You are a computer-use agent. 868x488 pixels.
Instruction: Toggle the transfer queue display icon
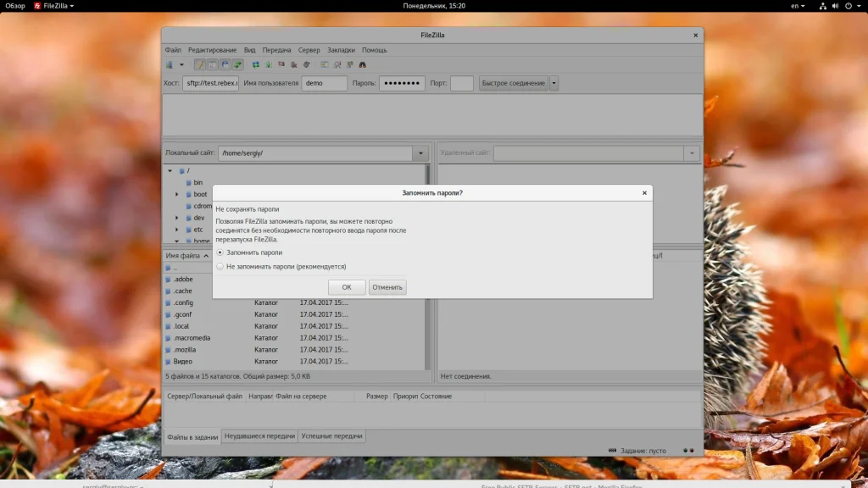[238, 64]
